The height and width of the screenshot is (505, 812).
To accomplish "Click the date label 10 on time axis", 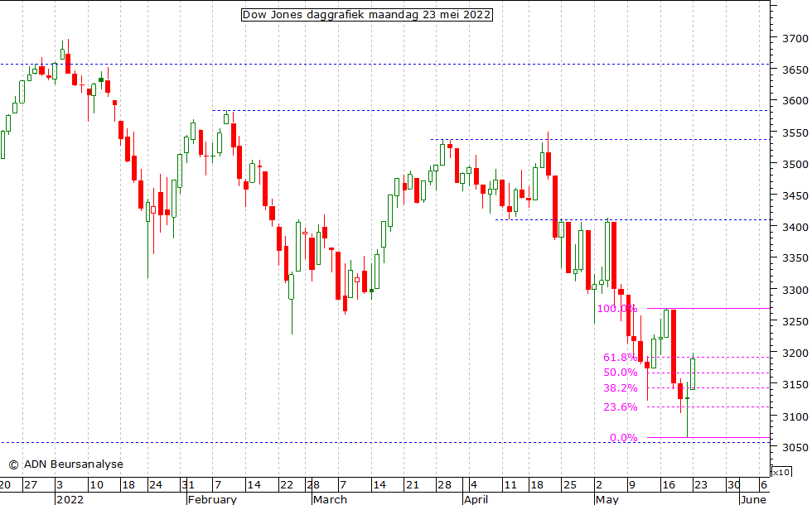I will (96, 485).
